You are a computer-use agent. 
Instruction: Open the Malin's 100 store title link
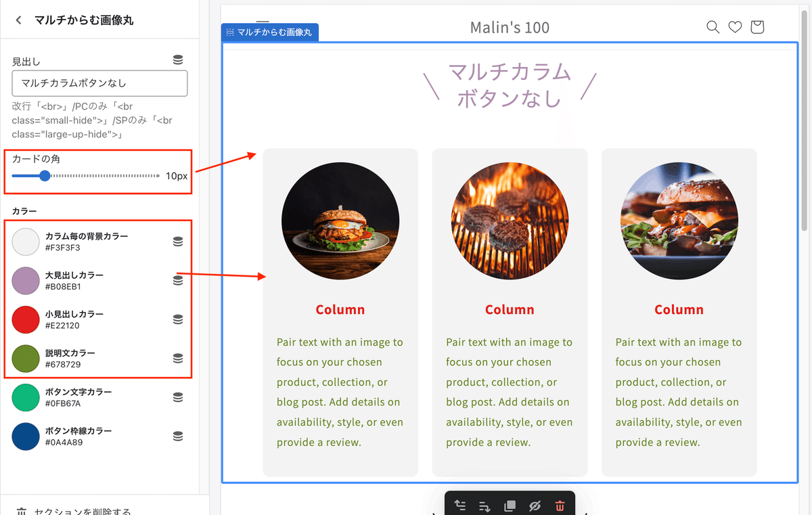coord(510,28)
